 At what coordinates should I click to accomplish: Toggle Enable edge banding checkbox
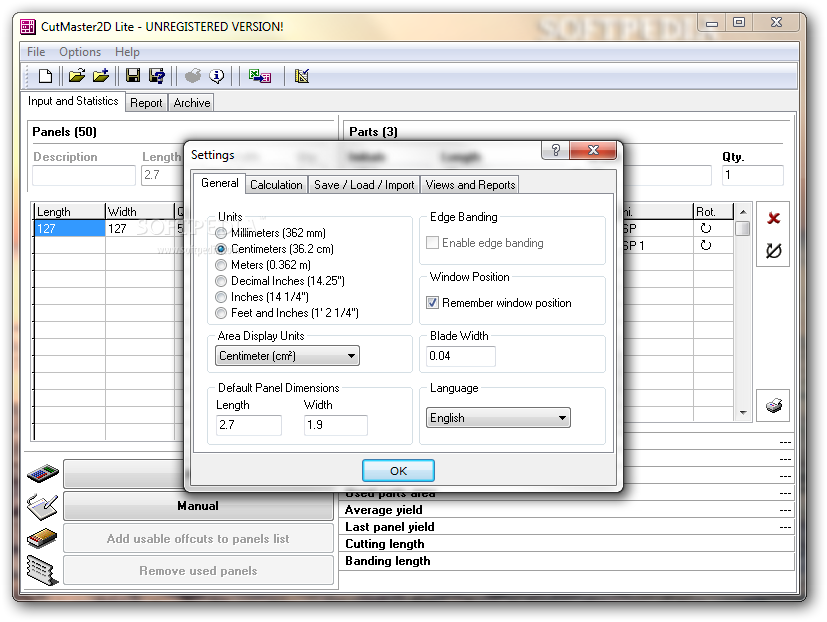point(432,243)
